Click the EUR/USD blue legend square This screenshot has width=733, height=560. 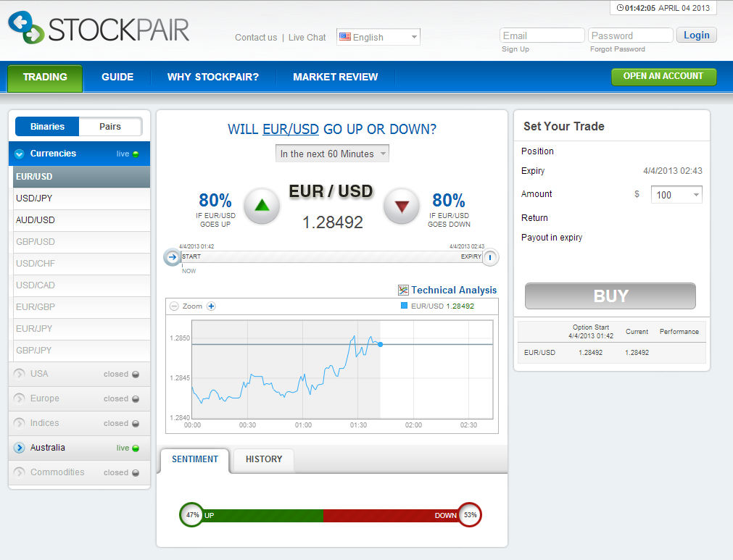[x=405, y=306]
